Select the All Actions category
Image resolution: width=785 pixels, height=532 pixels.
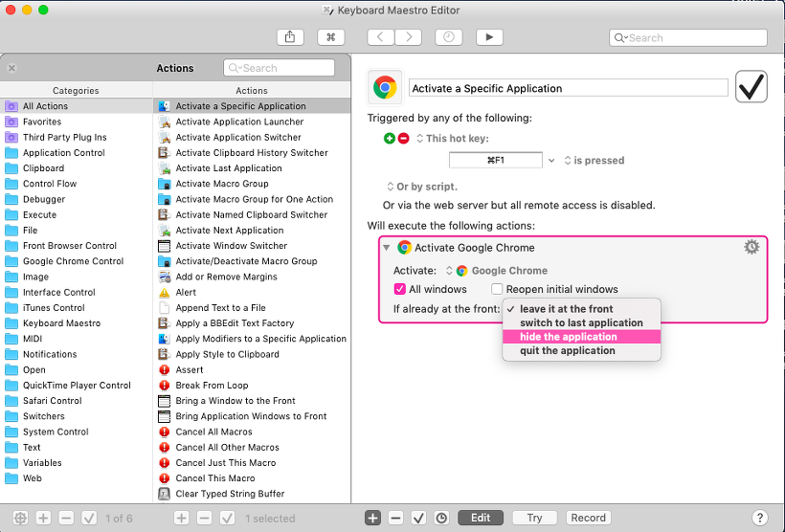point(76,106)
